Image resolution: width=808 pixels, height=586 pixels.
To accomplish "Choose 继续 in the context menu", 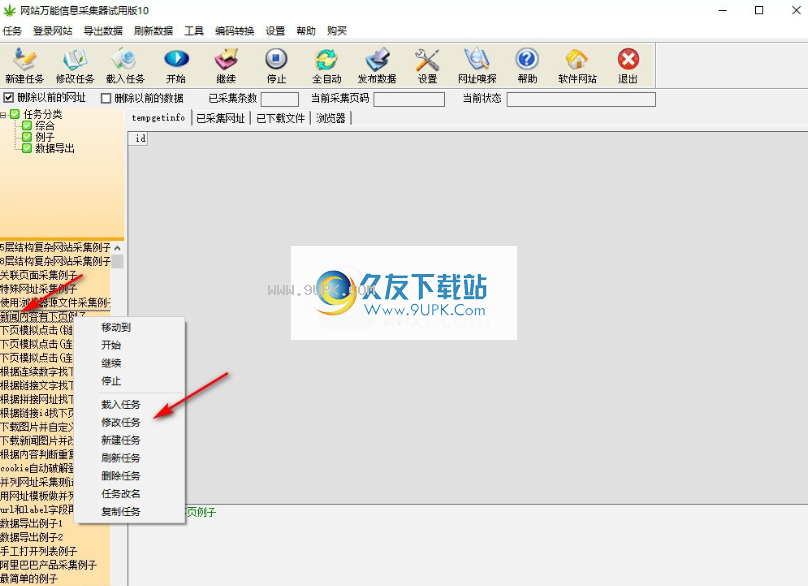I will tap(129, 363).
